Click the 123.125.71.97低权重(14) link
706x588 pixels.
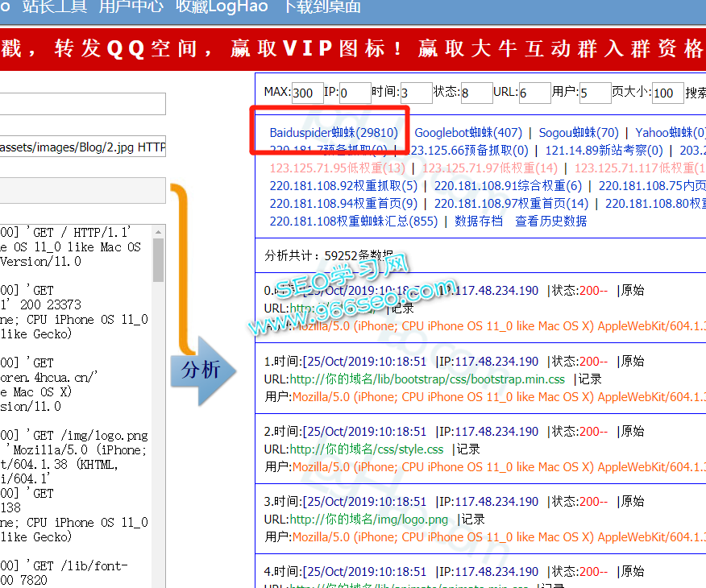[490, 168]
